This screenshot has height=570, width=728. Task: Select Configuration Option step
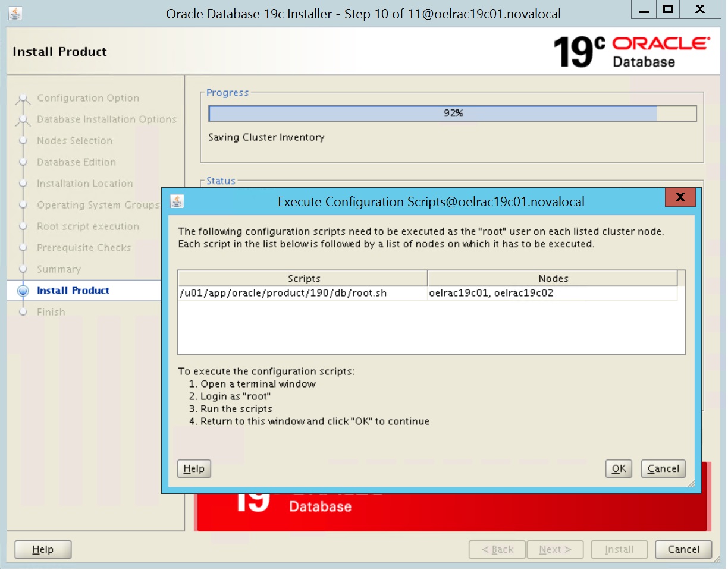pos(88,98)
